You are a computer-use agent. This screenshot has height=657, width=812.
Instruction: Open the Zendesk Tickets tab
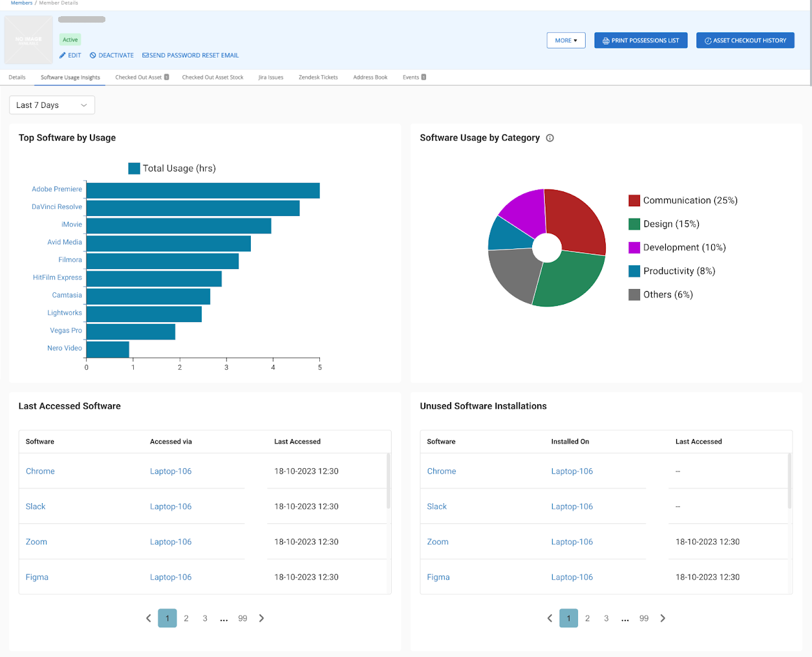tap(318, 78)
